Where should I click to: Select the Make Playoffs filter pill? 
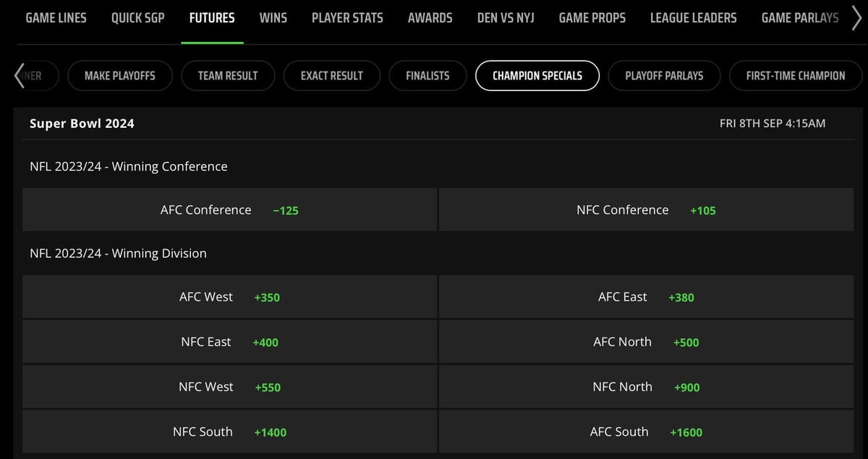pyautogui.click(x=120, y=75)
